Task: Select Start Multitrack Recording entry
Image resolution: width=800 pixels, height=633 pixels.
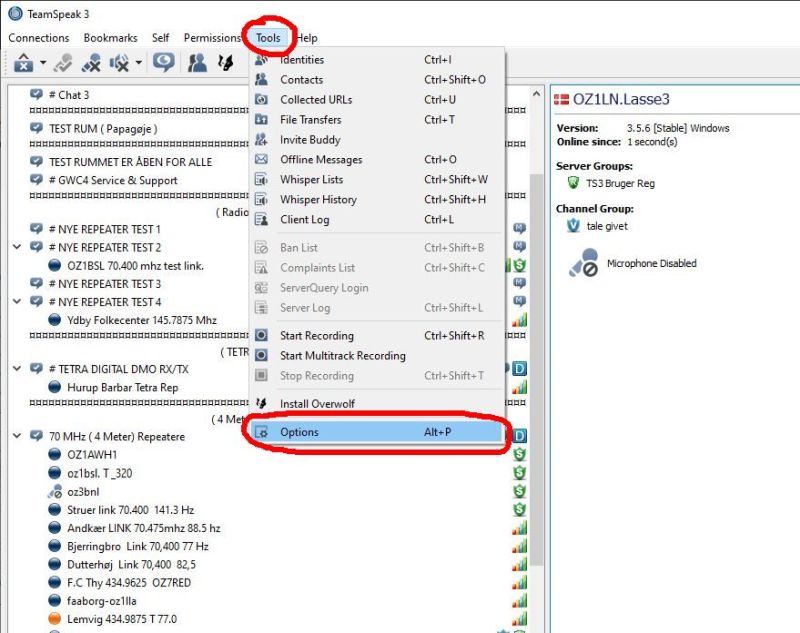Action: point(377,355)
